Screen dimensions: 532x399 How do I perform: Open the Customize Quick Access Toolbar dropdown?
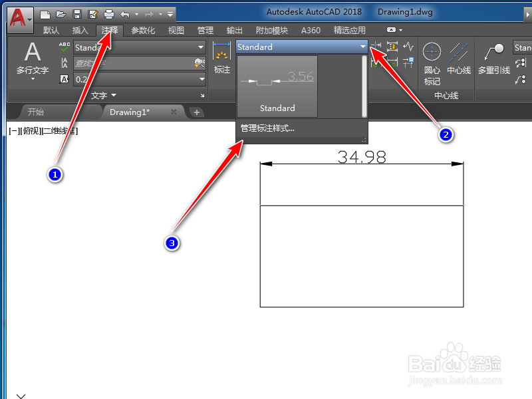pos(170,14)
